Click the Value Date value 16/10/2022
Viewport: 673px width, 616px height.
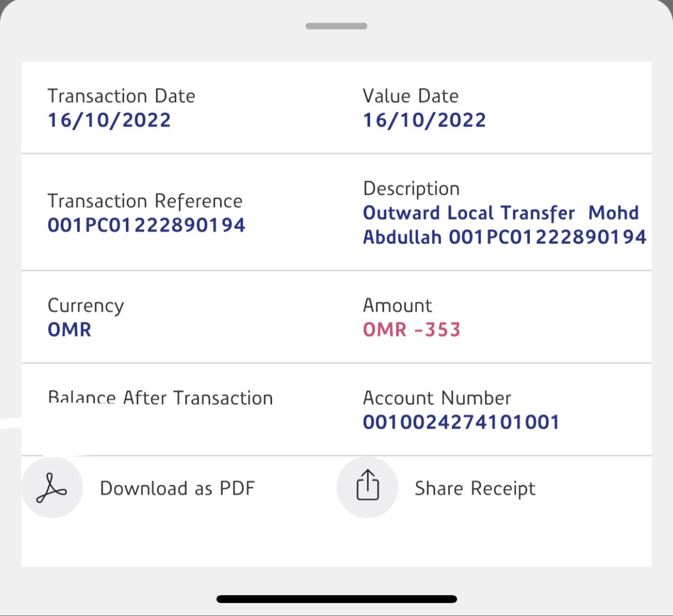[424, 120]
